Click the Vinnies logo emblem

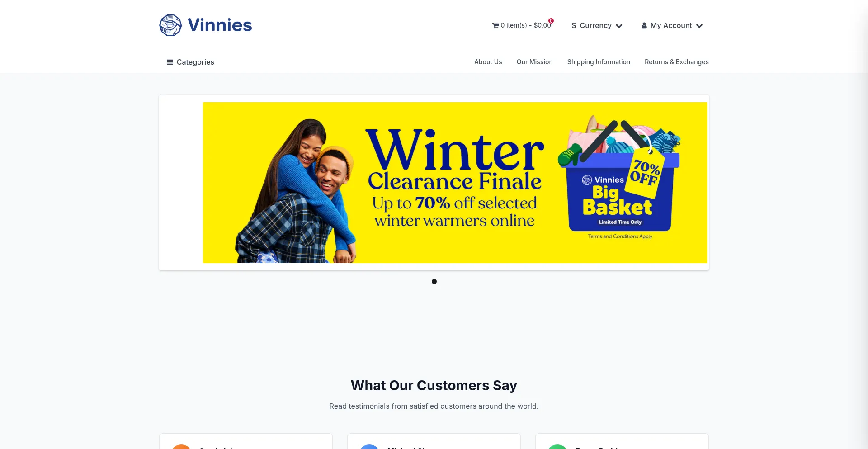point(170,25)
